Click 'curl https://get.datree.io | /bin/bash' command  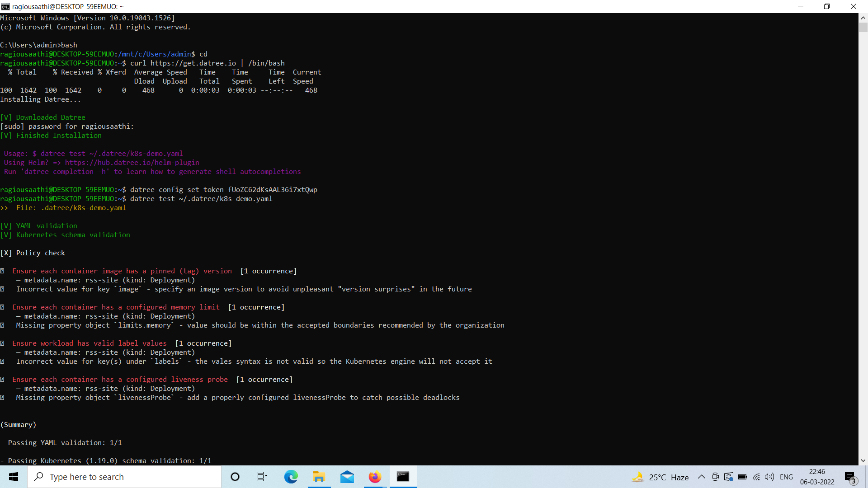click(x=208, y=63)
